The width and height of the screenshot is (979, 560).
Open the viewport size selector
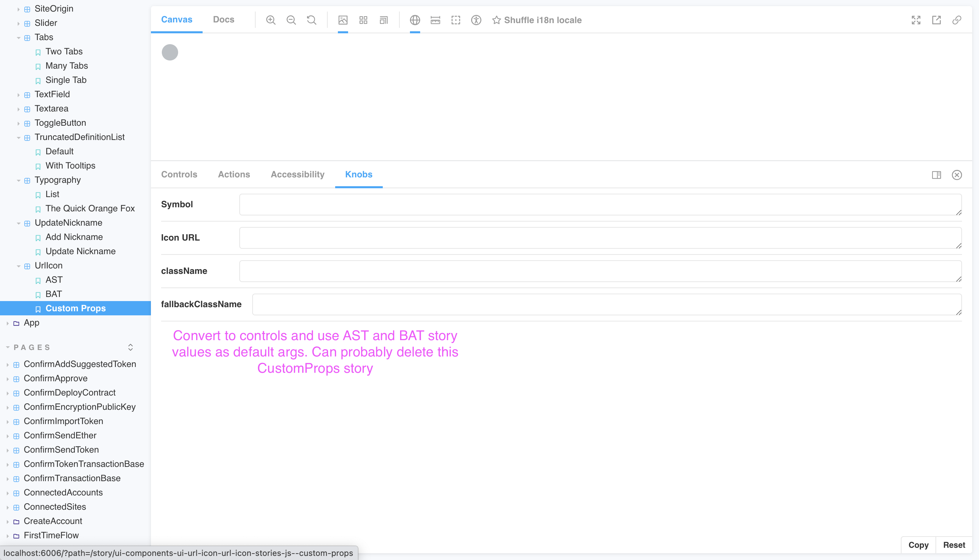(415, 20)
